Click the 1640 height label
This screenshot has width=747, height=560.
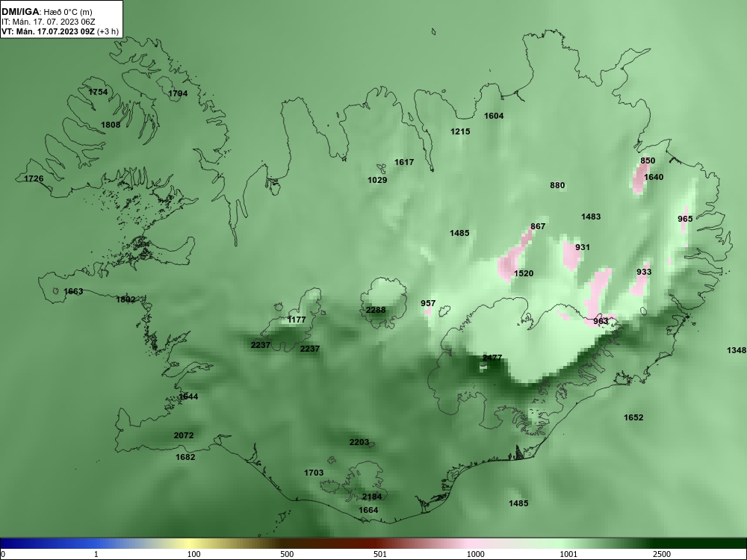(654, 177)
